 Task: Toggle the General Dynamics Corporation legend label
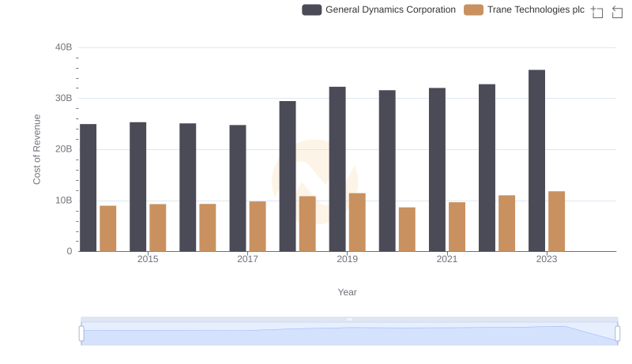tap(390, 9)
